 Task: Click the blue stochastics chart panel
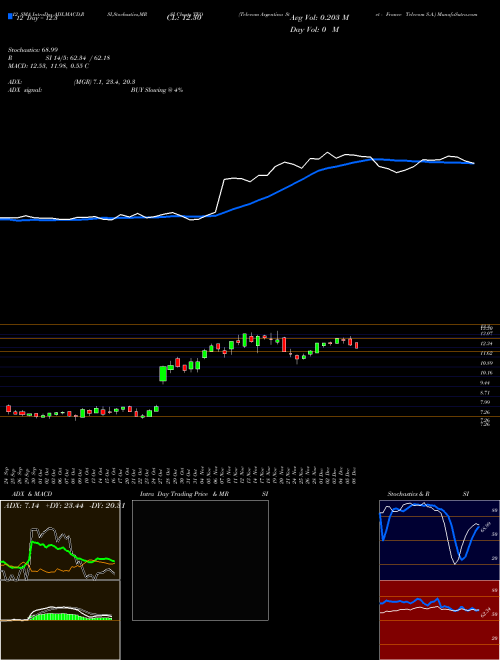point(439,540)
